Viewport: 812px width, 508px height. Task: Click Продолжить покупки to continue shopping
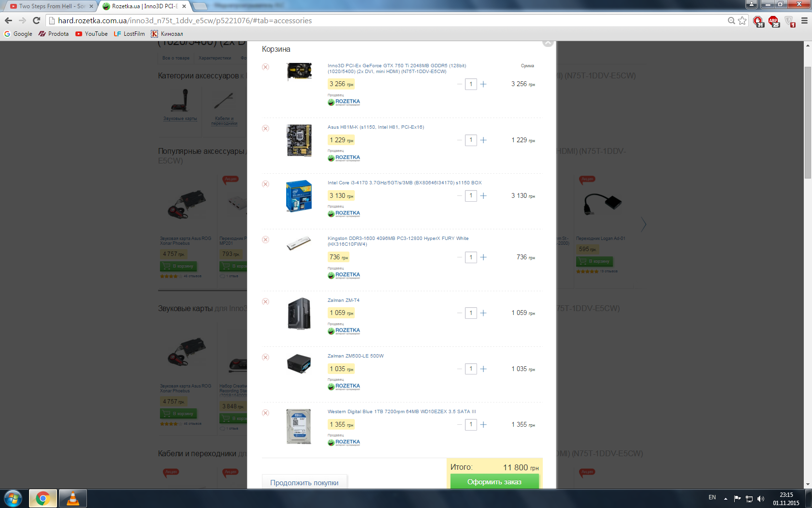tap(304, 482)
